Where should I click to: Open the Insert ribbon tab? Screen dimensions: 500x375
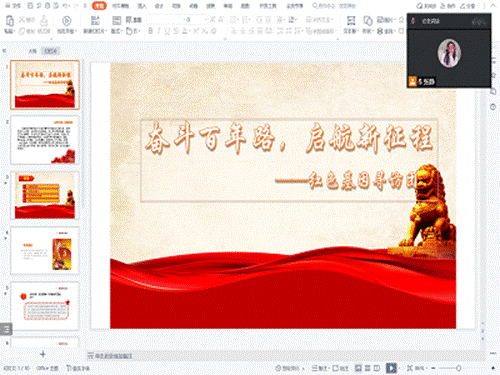(142, 6)
